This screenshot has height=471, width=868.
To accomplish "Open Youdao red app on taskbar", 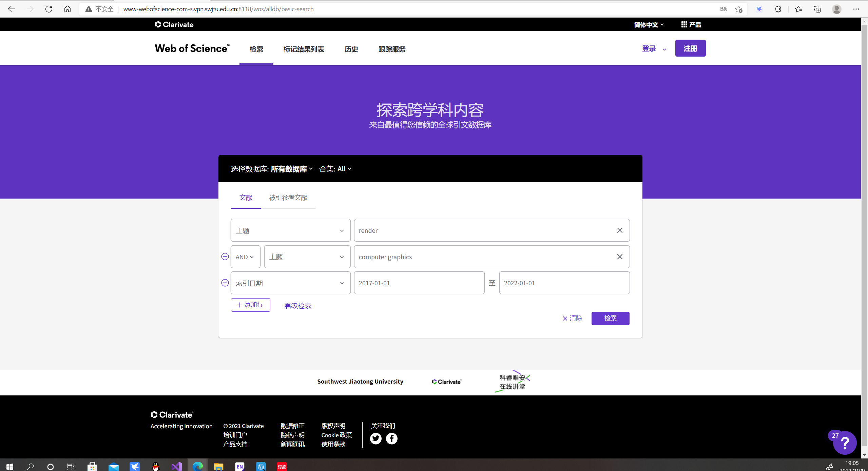I will point(282,466).
